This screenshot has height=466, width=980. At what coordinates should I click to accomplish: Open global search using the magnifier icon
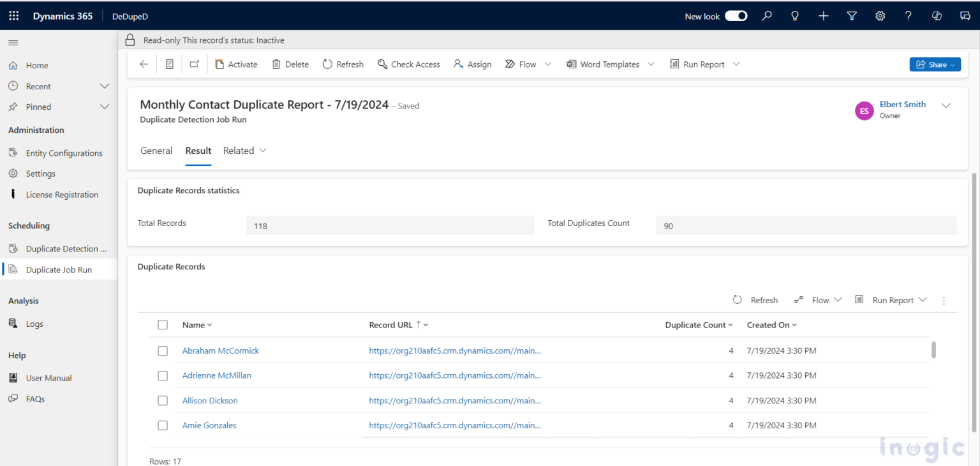tap(766, 15)
